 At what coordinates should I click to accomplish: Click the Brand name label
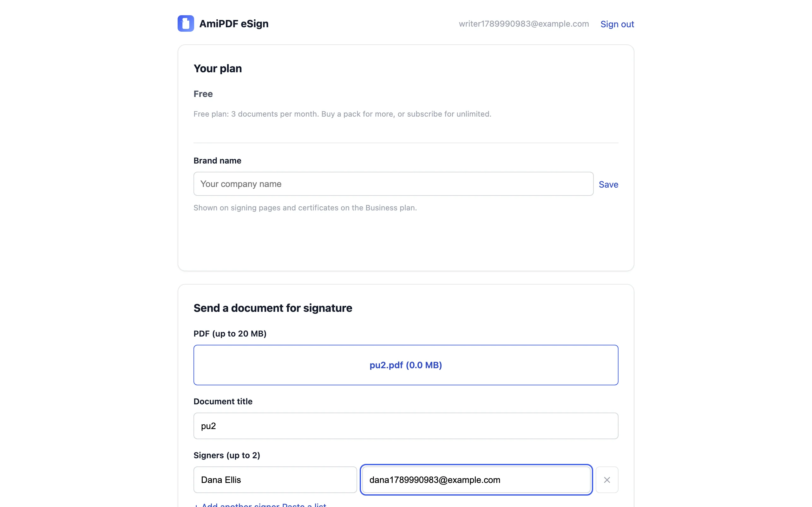tap(217, 161)
